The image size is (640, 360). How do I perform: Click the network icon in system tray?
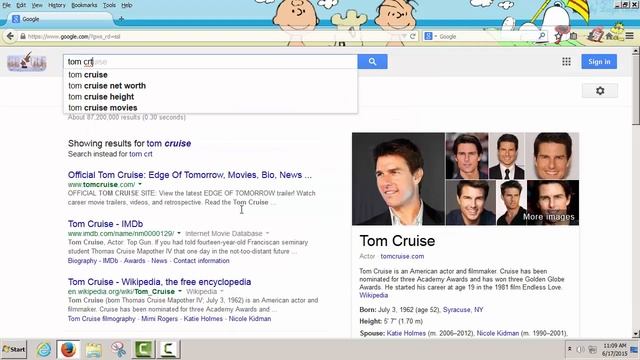[592, 350]
